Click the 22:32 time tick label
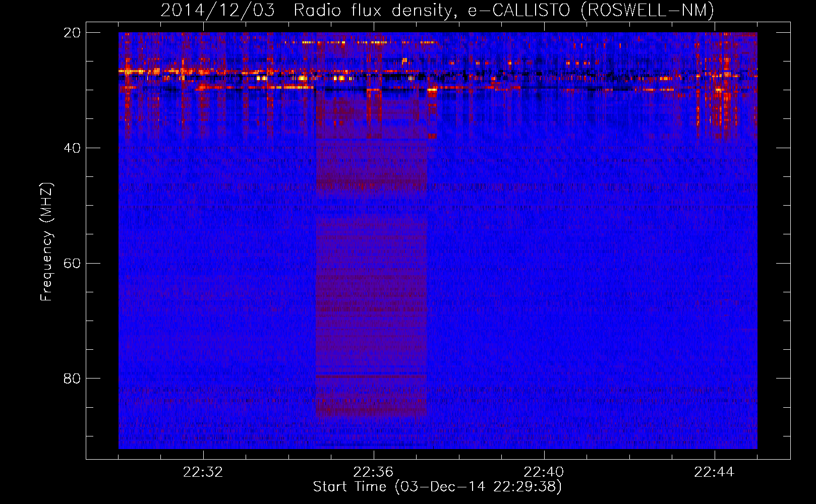Viewport: 816px width, 504px height. tap(203, 472)
